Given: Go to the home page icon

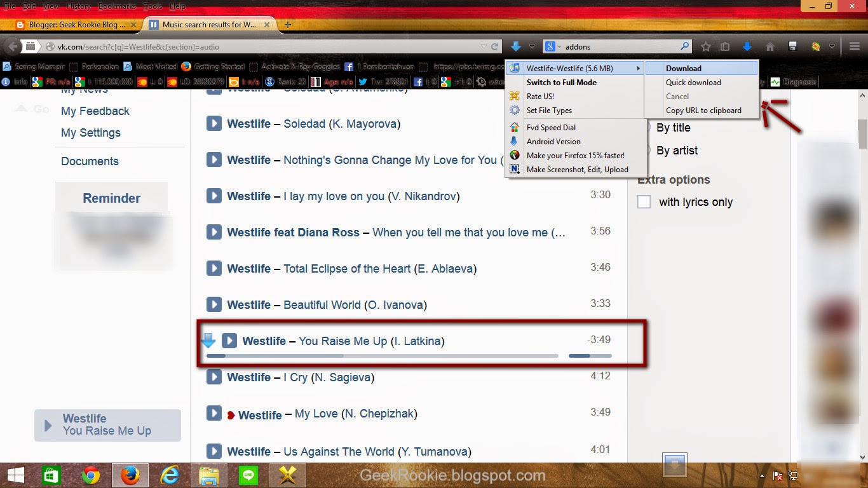Looking at the screenshot, I should tap(770, 46).
